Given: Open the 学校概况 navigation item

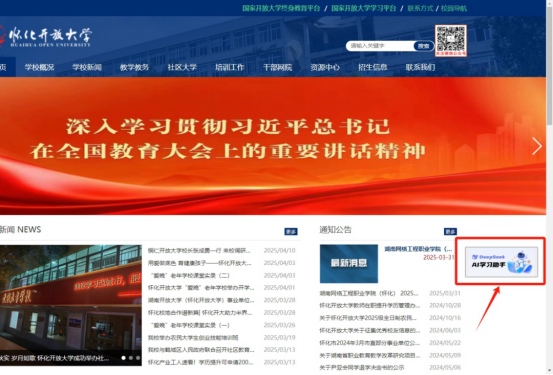Looking at the screenshot, I should point(39,67).
